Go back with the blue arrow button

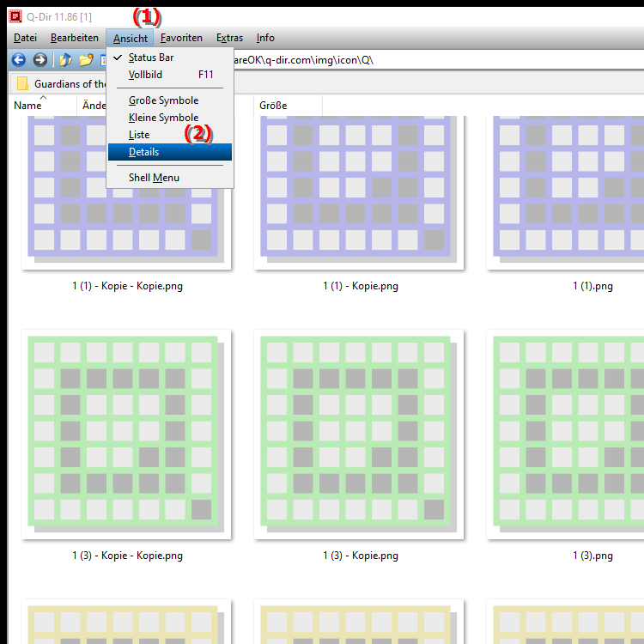[x=19, y=60]
